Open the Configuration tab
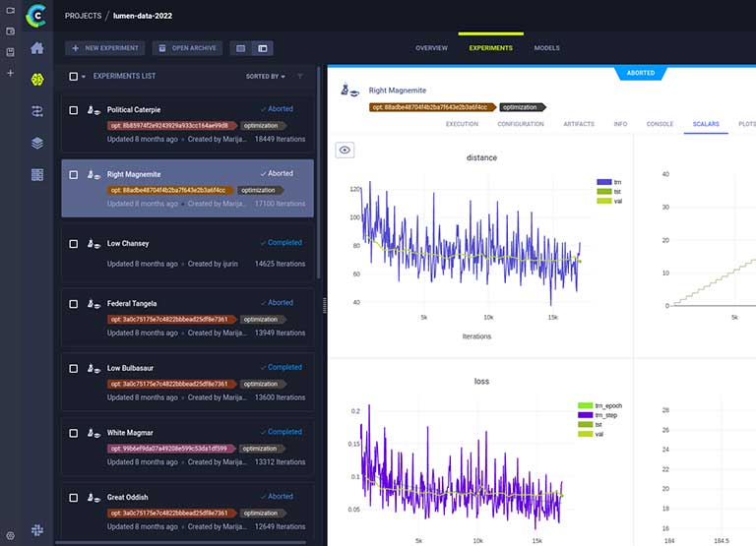Screen dimensions: 756x546 (521, 124)
